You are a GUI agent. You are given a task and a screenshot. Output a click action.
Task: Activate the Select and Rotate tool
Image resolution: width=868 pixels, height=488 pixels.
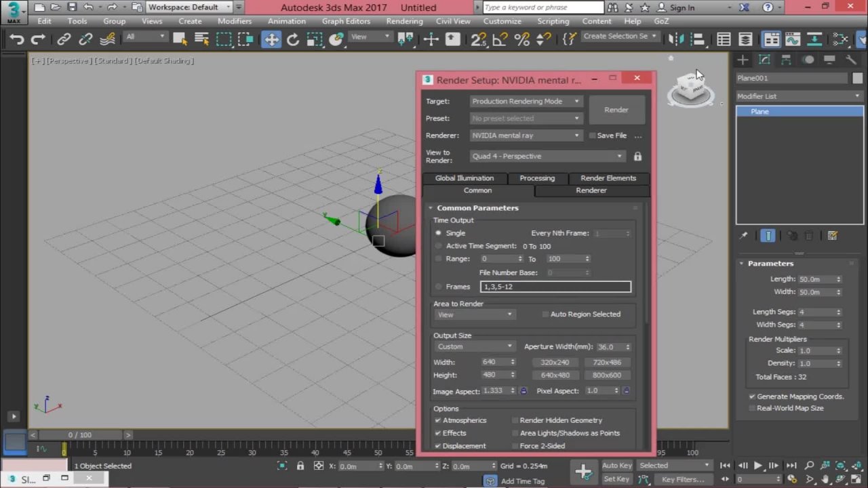(x=292, y=39)
